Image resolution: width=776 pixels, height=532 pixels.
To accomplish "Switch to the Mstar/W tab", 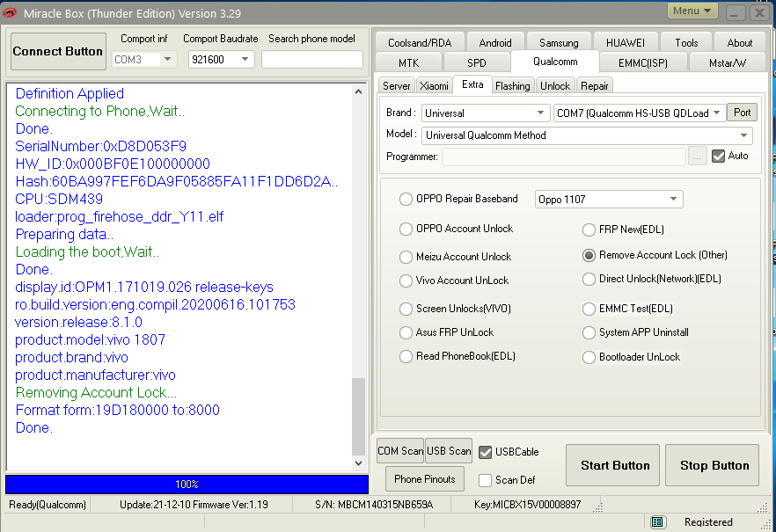I will pyautogui.click(x=727, y=63).
